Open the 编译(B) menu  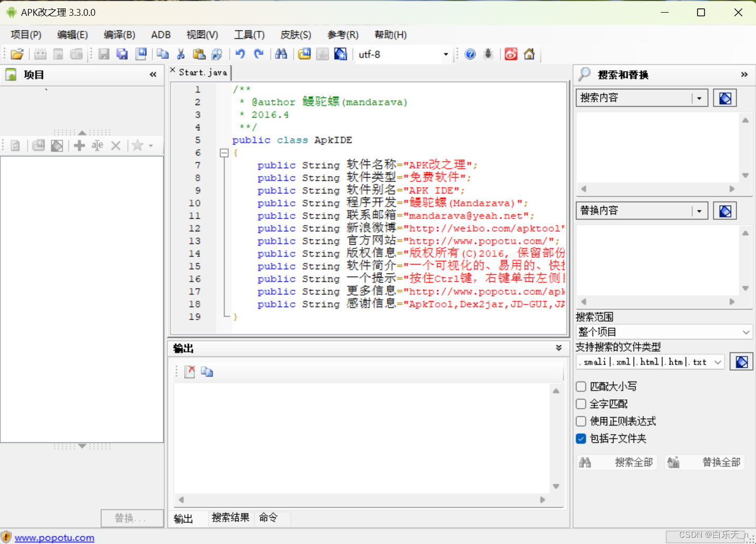click(x=119, y=35)
